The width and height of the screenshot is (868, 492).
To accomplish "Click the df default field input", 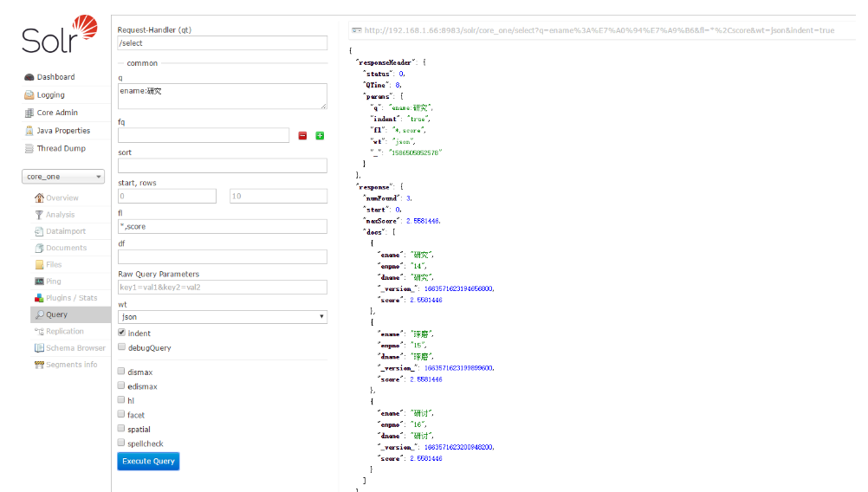I will click(223, 256).
